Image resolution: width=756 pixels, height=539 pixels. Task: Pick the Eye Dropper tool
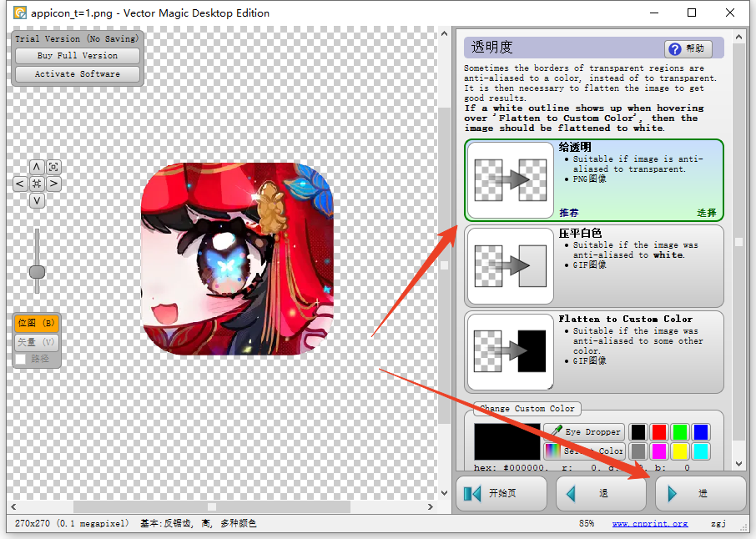click(x=584, y=432)
